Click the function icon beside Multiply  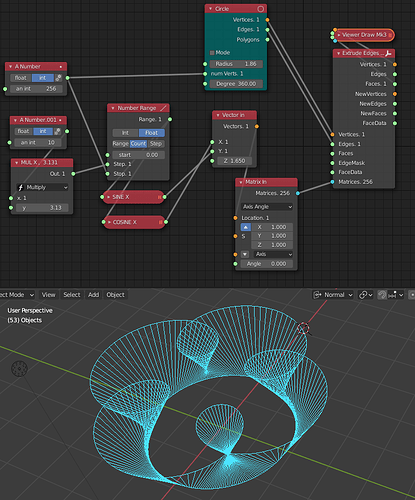click(21, 187)
